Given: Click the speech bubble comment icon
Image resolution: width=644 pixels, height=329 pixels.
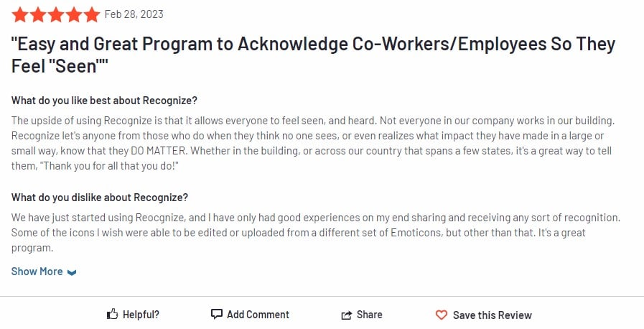Looking at the screenshot, I should click(x=216, y=314).
